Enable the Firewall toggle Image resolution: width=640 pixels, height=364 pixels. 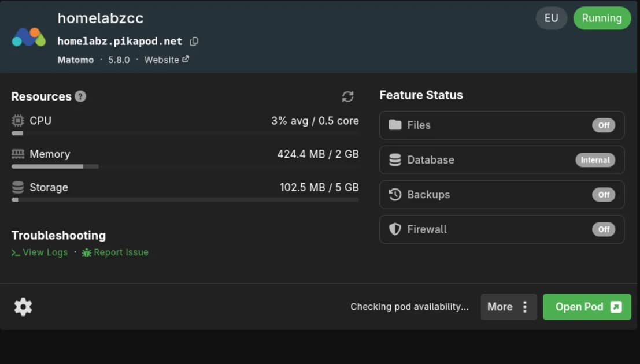(604, 229)
